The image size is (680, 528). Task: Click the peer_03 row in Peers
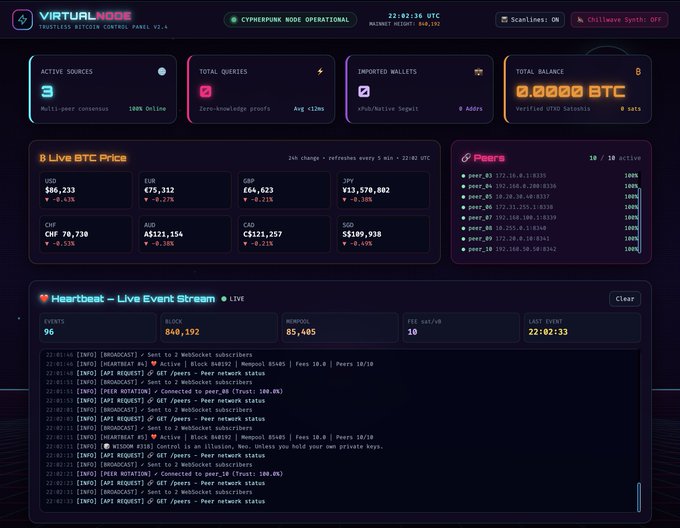coord(549,176)
